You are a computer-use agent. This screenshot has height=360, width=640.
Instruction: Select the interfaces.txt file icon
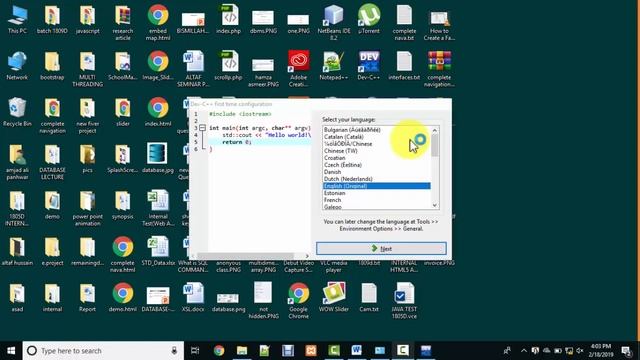[x=404, y=66]
